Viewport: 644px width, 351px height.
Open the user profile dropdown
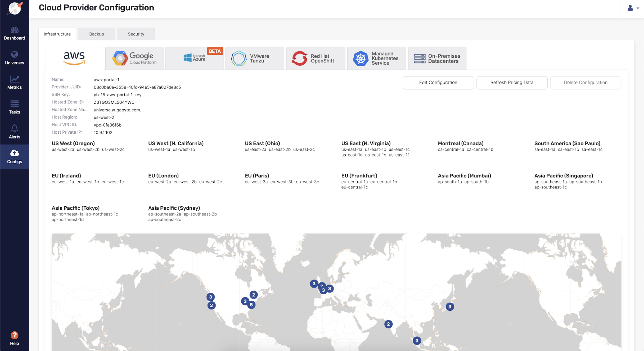point(633,8)
